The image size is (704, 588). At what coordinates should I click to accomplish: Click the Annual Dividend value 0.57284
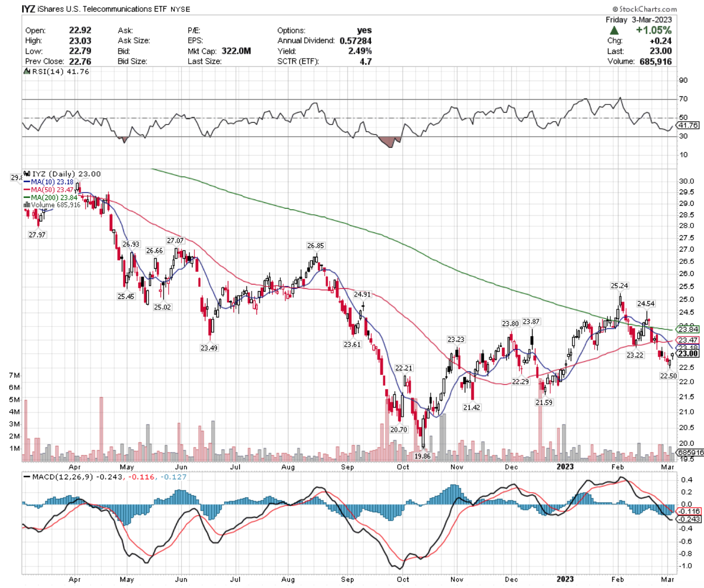[356, 41]
